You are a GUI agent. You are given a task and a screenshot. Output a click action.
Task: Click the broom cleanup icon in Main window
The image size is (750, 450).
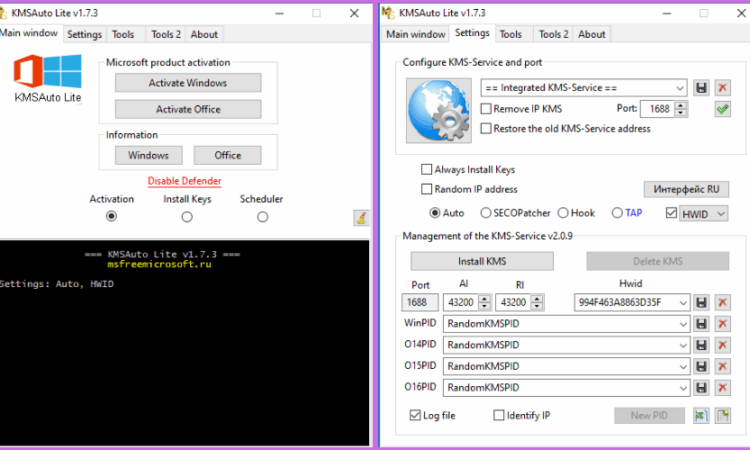361,218
